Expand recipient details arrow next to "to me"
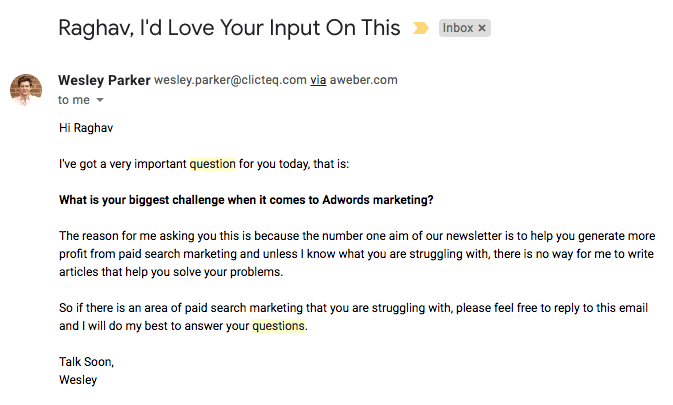Image resolution: width=673 pixels, height=405 pixels. (x=100, y=100)
